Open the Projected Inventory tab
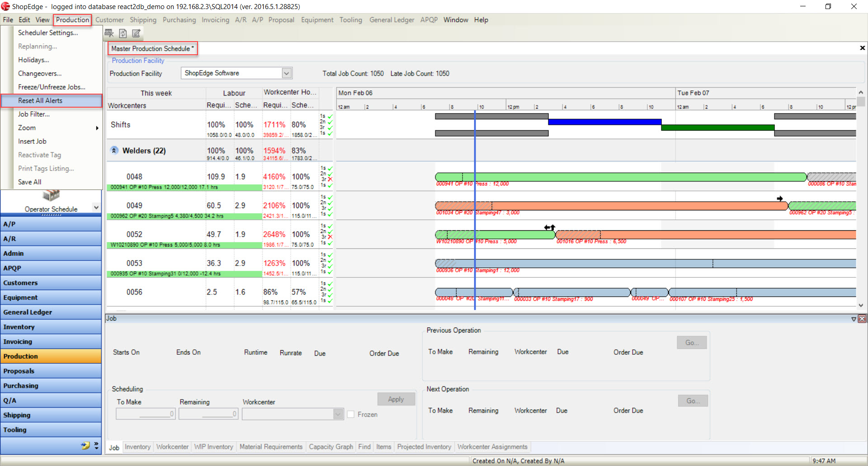Image resolution: width=868 pixels, height=466 pixels. pos(424,447)
